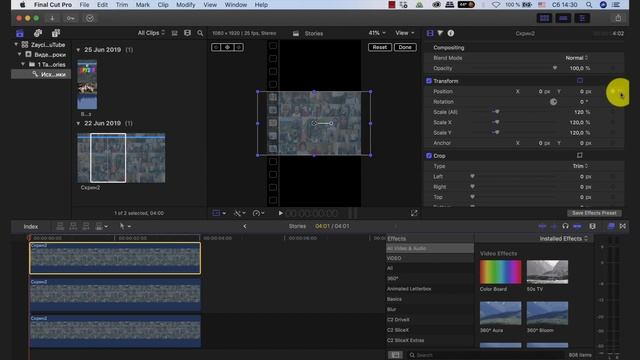Click the viewer Reset button
The width and height of the screenshot is (640, 360).
click(380, 47)
